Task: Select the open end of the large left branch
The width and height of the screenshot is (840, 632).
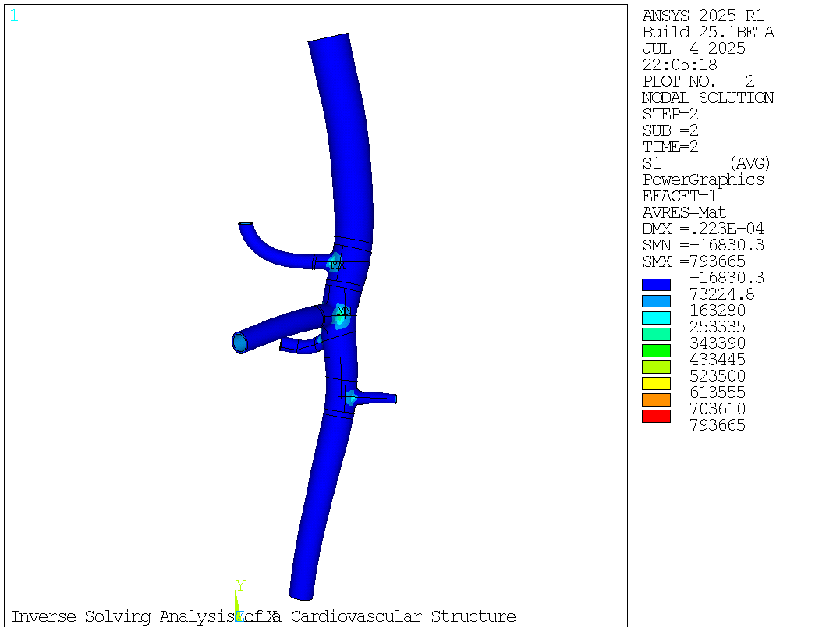Action: tap(239, 342)
